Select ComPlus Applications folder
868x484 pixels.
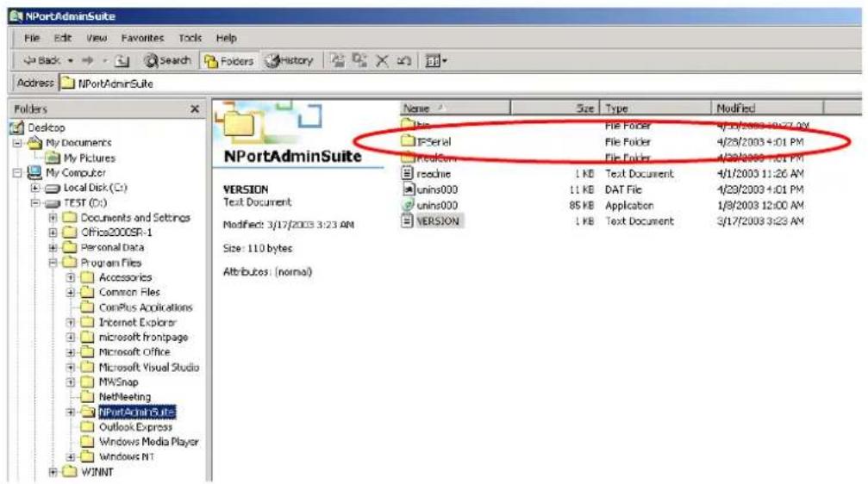pyautogui.click(x=146, y=307)
